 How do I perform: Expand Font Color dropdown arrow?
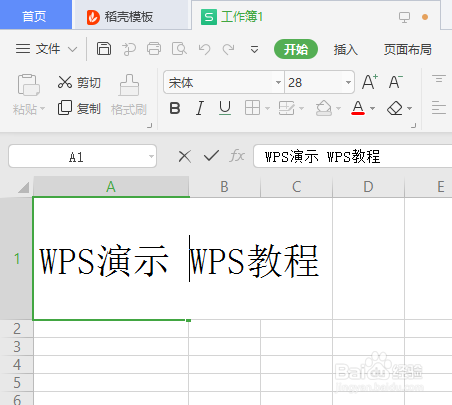pos(373,108)
